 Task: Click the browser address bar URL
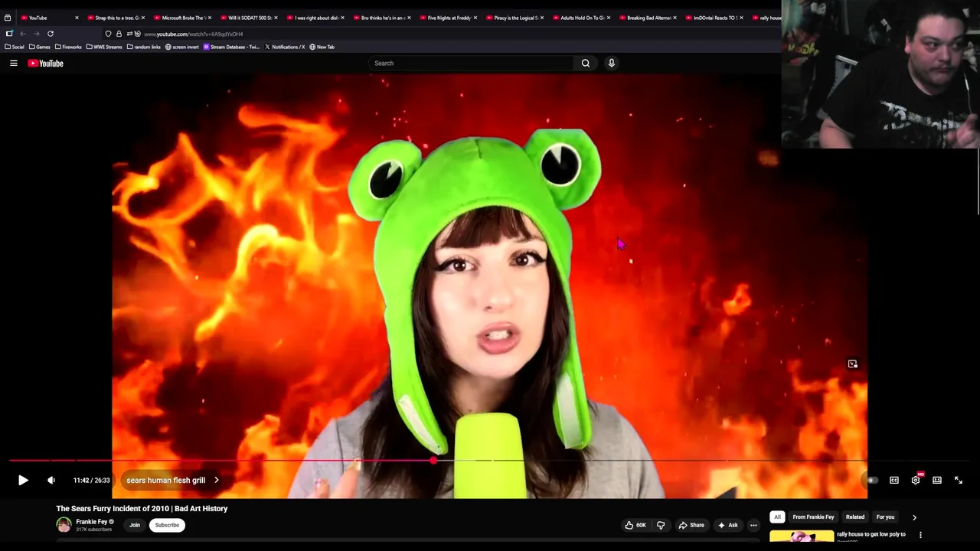coord(194,34)
